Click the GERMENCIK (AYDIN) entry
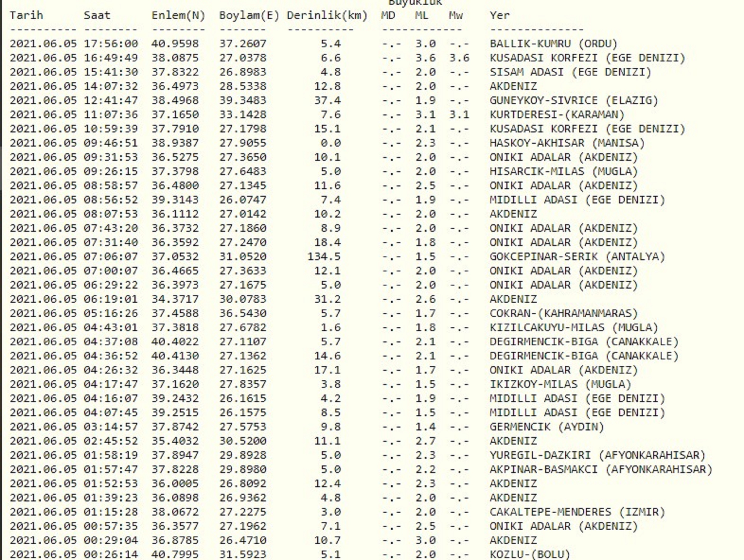The image size is (744, 560). click(x=547, y=427)
